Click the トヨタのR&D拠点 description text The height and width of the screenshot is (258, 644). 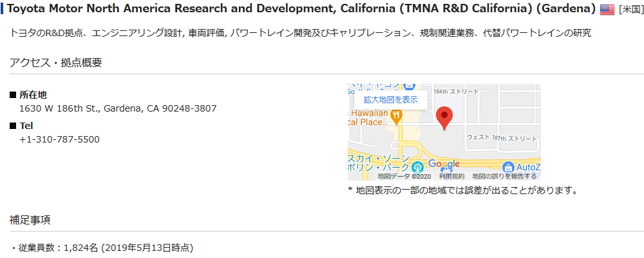point(300,34)
